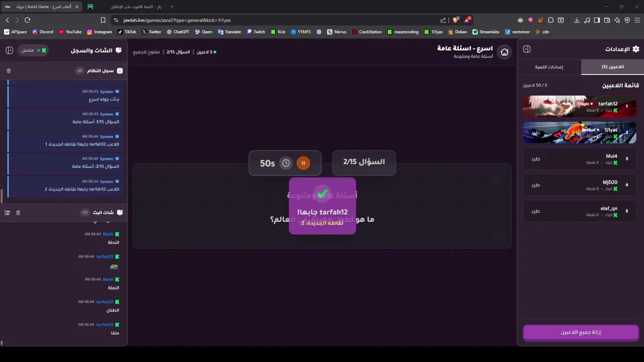644x362 pixels.
Task: Open Twitter bookmark
Action: pyautogui.click(x=151, y=32)
